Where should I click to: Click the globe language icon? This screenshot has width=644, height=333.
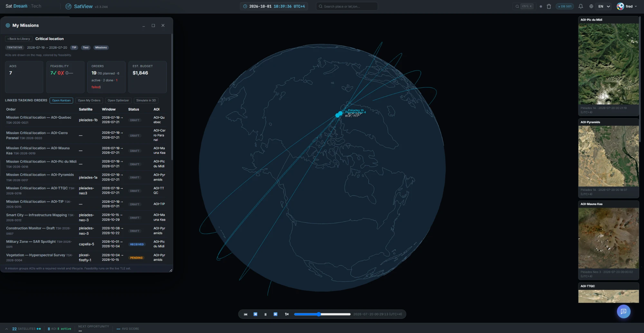(x=591, y=6)
